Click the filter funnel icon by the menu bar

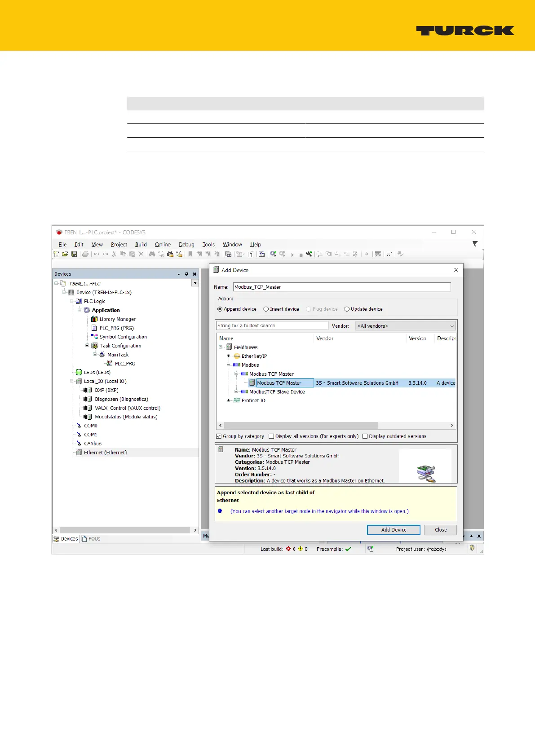475,244
